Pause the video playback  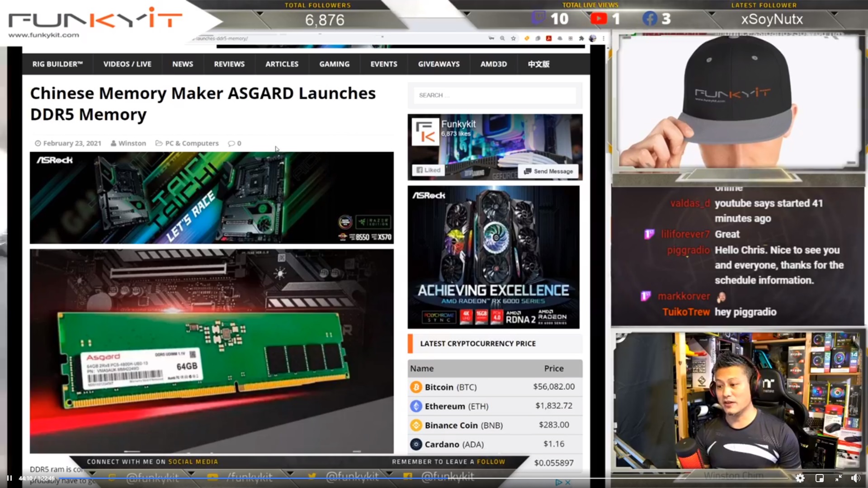coord(9,478)
